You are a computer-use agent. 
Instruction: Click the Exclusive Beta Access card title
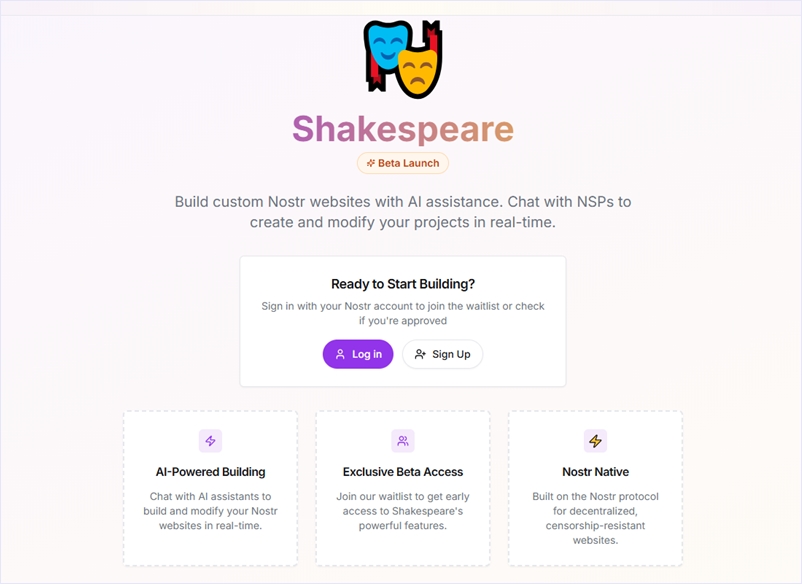point(403,472)
